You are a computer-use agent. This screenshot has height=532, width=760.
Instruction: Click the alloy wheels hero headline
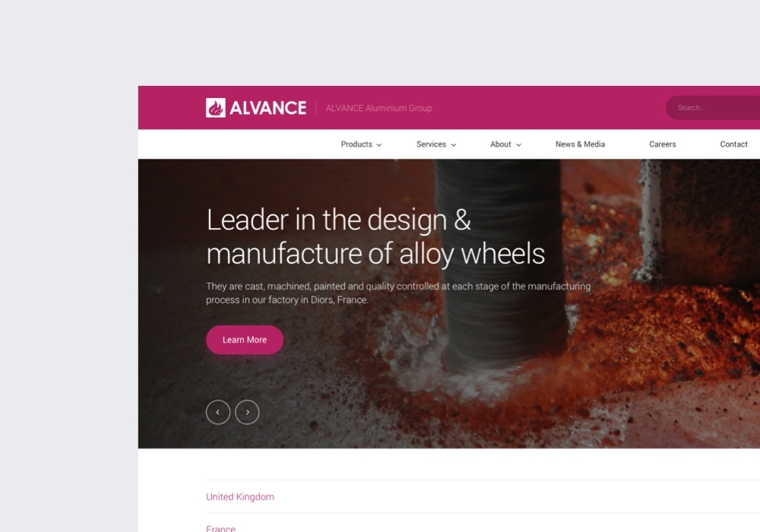pos(375,236)
